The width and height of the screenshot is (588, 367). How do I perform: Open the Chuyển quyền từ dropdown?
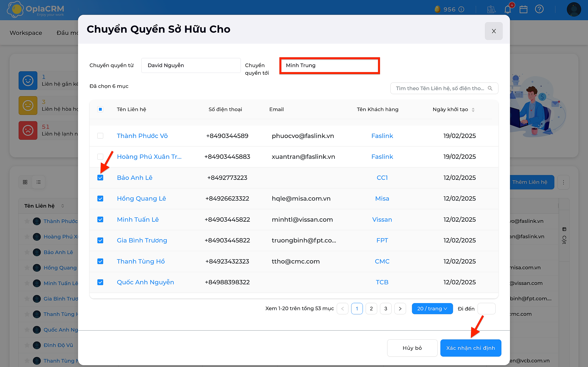tap(191, 65)
